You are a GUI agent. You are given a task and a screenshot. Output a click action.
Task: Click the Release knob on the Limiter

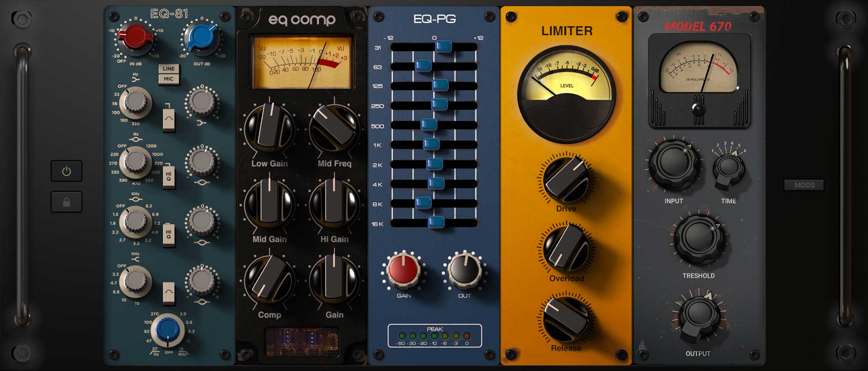point(566,319)
